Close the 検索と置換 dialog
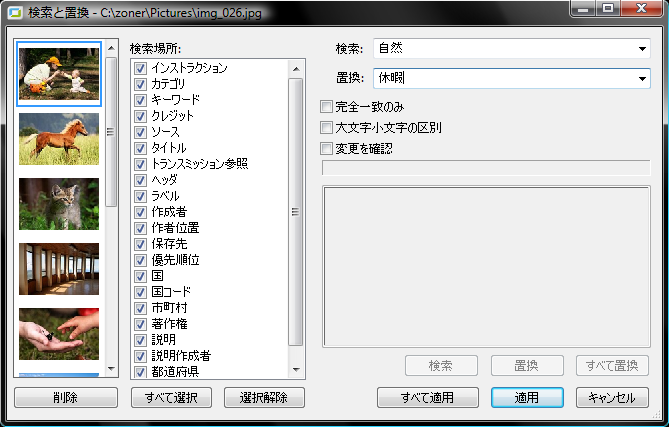 click(642, 8)
